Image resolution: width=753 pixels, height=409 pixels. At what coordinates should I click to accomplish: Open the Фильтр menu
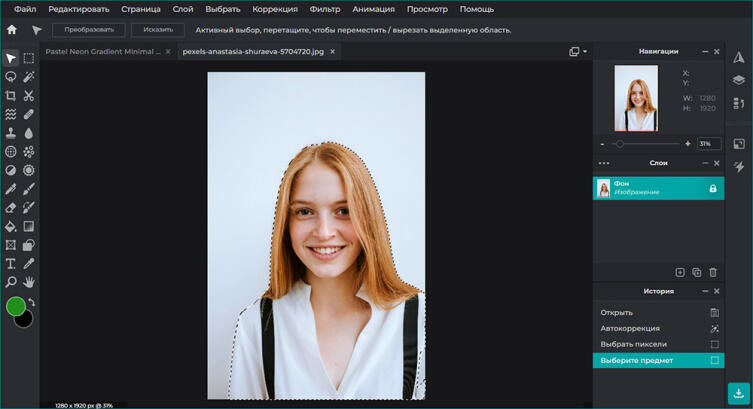(x=325, y=9)
